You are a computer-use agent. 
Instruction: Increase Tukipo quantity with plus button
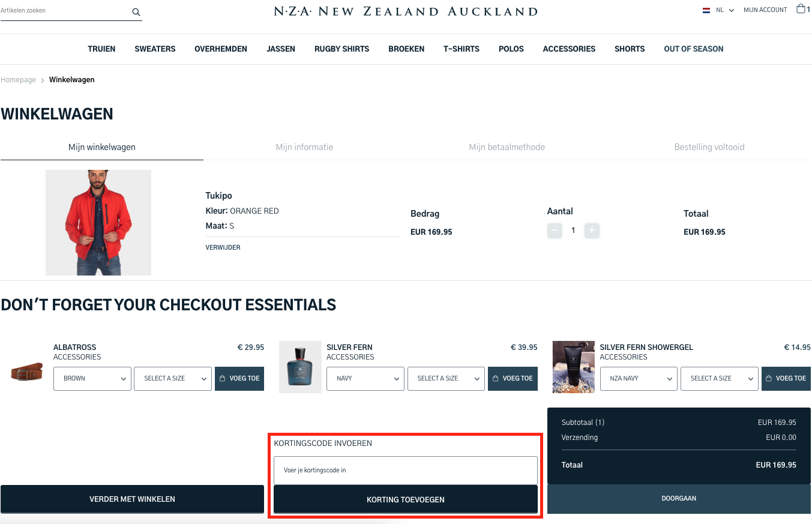592,230
